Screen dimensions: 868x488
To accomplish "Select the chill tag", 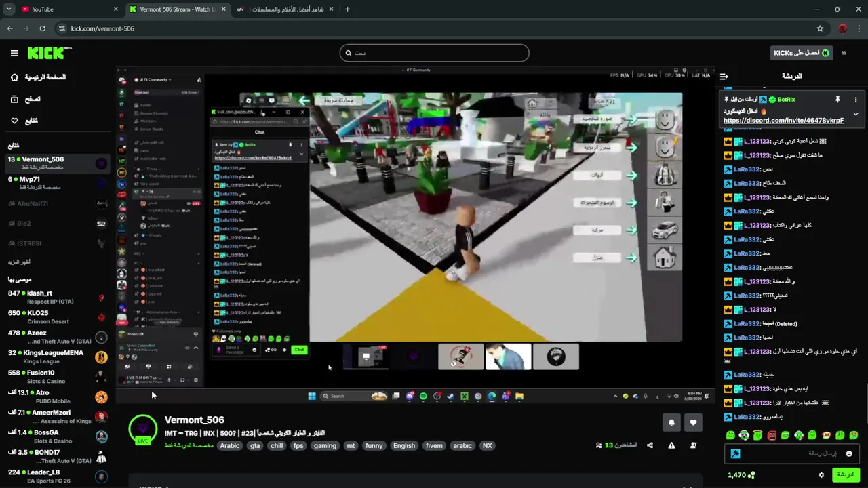I will tap(277, 445).
